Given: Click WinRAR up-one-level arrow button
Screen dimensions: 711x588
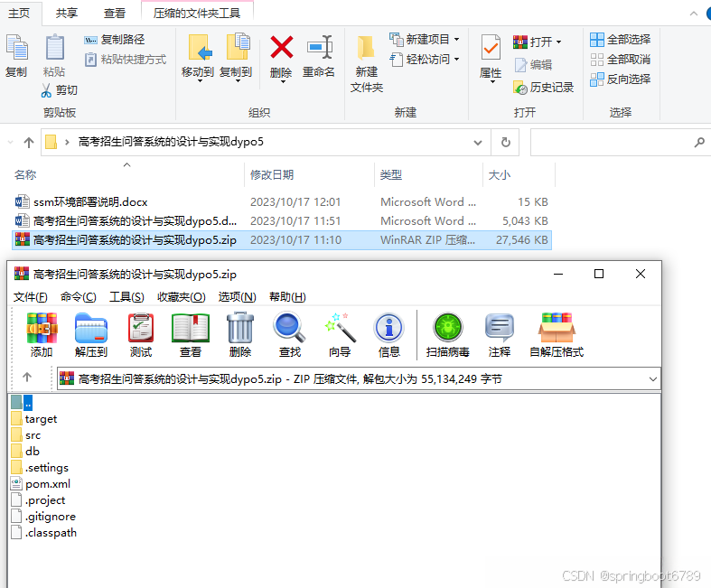Looking at the screenshot, I should 27,378.
